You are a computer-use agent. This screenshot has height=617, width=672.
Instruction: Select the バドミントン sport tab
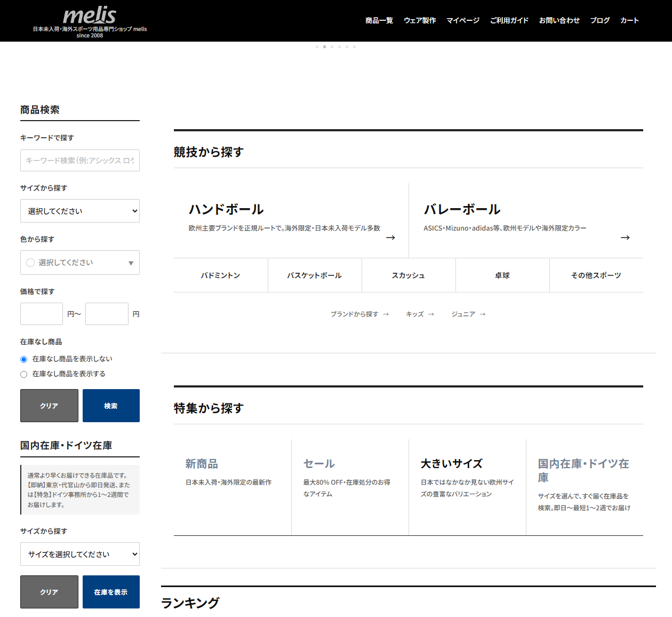coord(221,275)
